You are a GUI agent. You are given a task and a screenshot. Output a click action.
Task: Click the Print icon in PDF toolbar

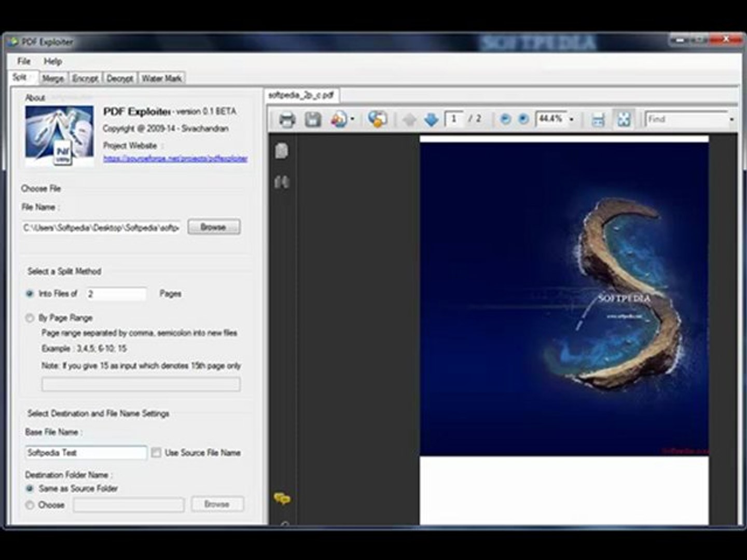(x=287, y=120)
